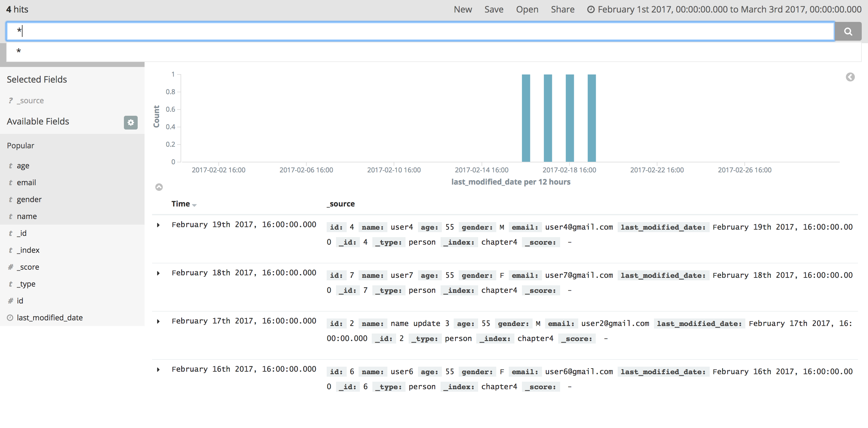Sort by the Time column arrow

click(x=194, y=205)
